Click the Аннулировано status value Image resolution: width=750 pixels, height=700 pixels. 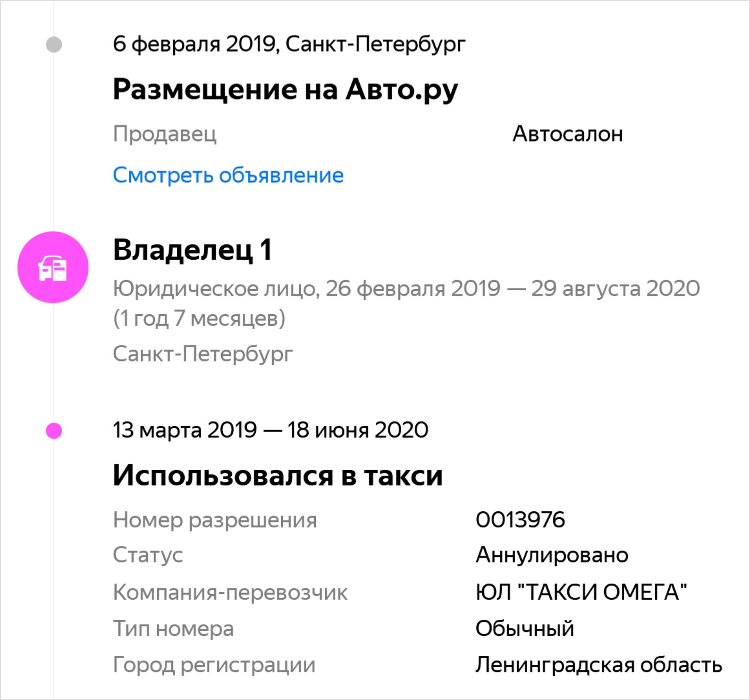tap(552, 555)
